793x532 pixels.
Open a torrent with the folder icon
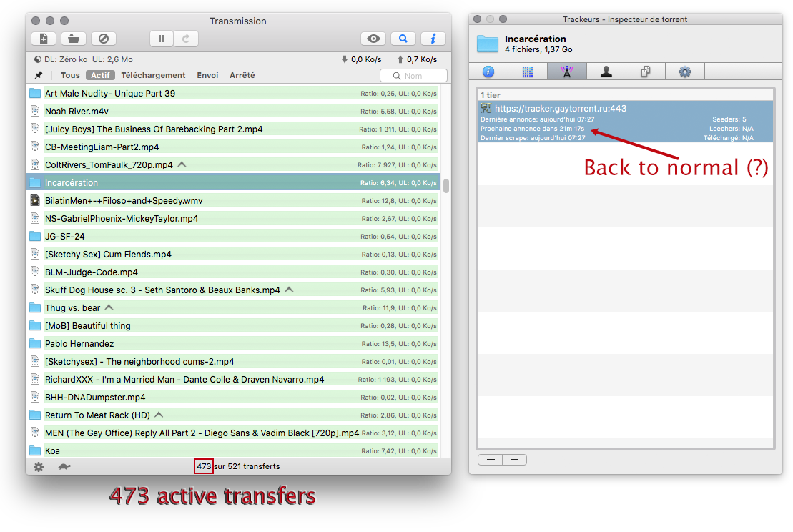[74, 39]
